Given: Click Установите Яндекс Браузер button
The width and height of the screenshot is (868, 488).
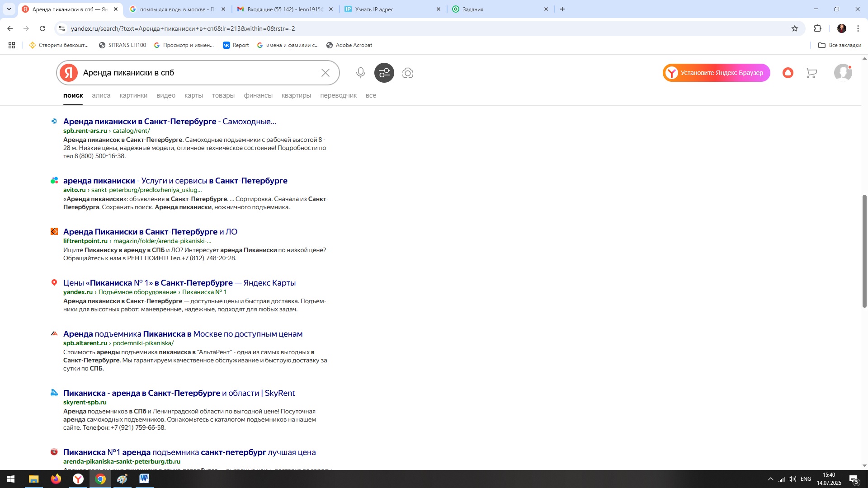Looking at the screenshot, I should coord(717,73).
